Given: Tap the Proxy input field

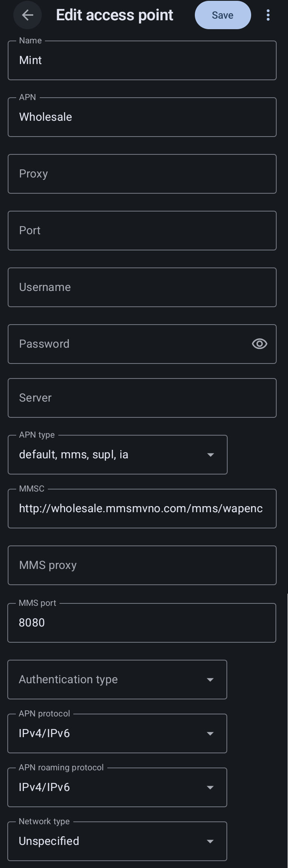Looking at the screenshot, I should [142, 174].
